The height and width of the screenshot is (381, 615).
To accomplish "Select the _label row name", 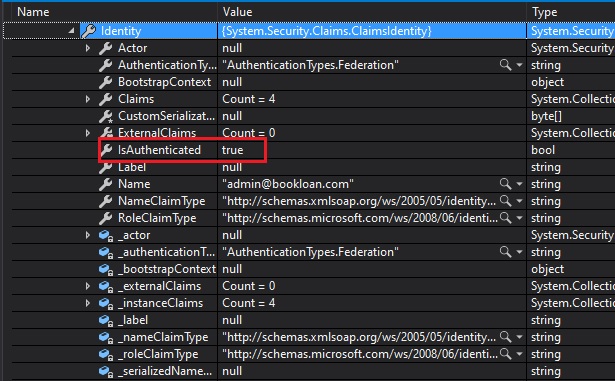I will click(133, 320).
